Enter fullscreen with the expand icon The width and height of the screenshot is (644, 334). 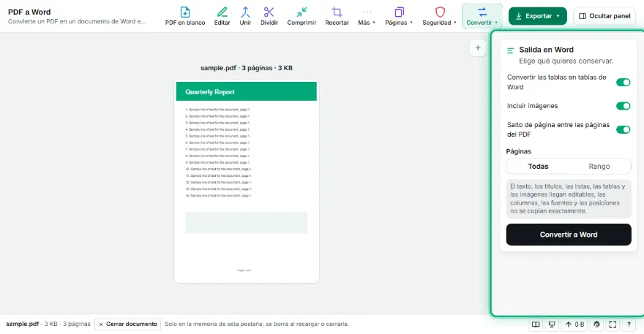coord(613,324)
